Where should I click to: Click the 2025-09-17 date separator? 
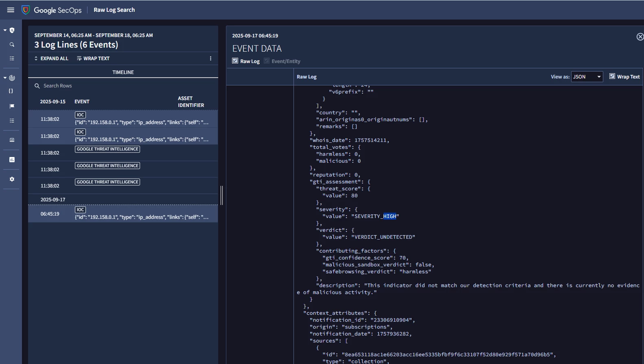coord(53,199)
